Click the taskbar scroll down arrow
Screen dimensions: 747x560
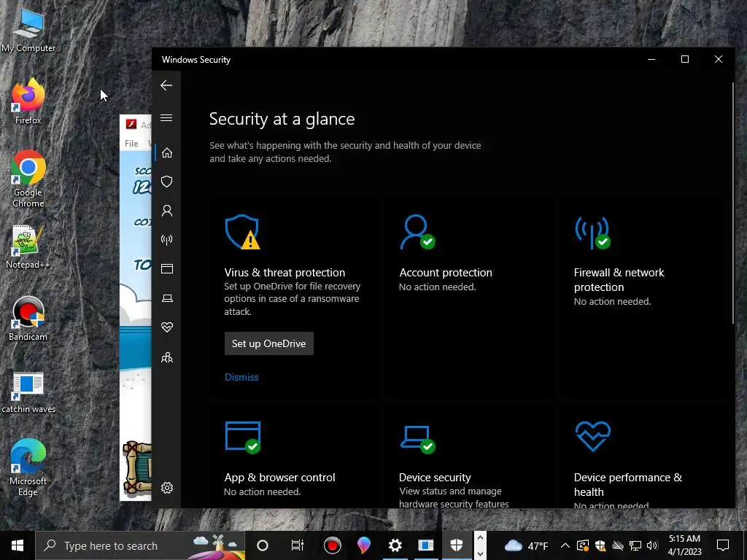pyautogui.click(x=480, y=553)
